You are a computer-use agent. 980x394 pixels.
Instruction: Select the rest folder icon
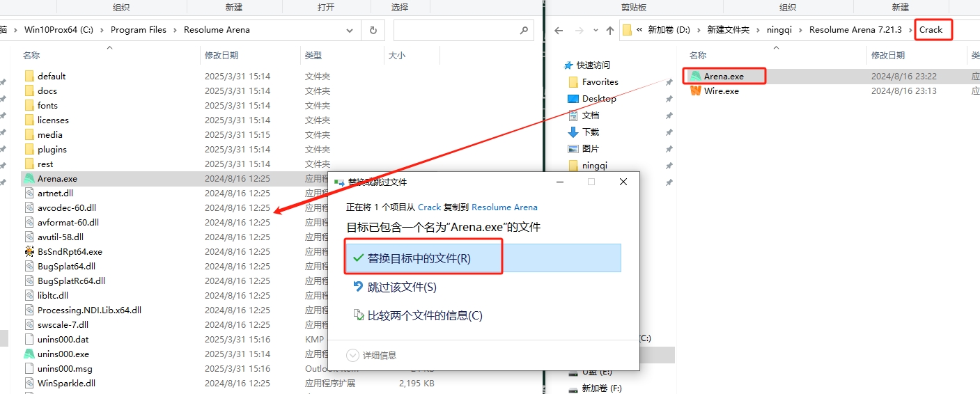tap(29, 164)
